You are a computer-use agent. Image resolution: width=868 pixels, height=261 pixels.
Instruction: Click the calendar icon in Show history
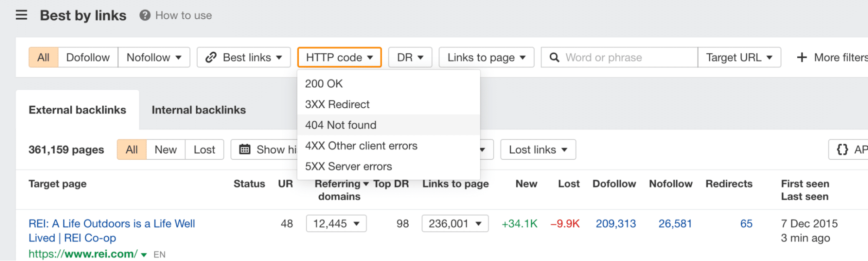pos(245,149)
